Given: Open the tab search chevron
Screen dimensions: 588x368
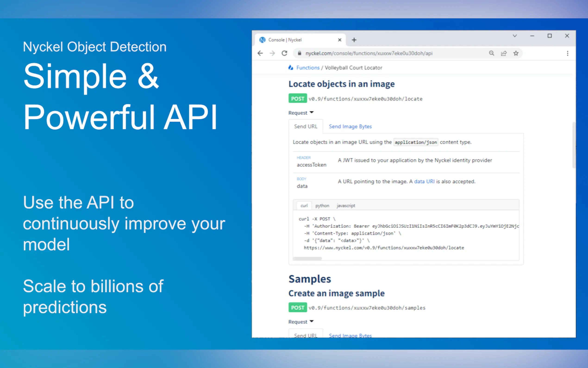Looking at the screenshot, I should tap(515, 36).
